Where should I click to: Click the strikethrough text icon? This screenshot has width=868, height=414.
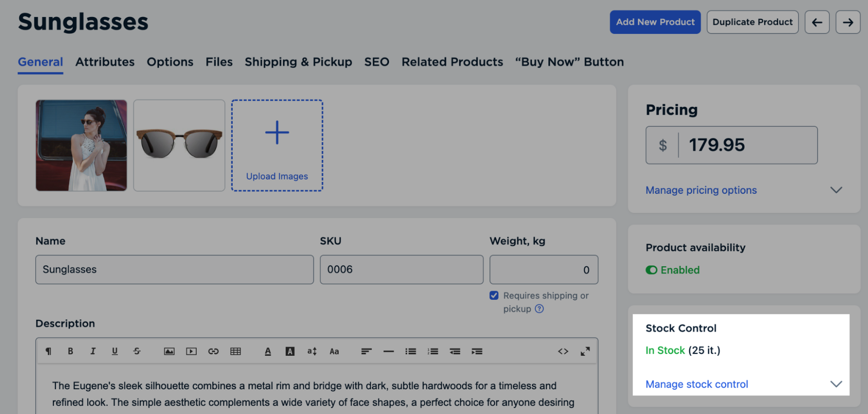(137, 351)
